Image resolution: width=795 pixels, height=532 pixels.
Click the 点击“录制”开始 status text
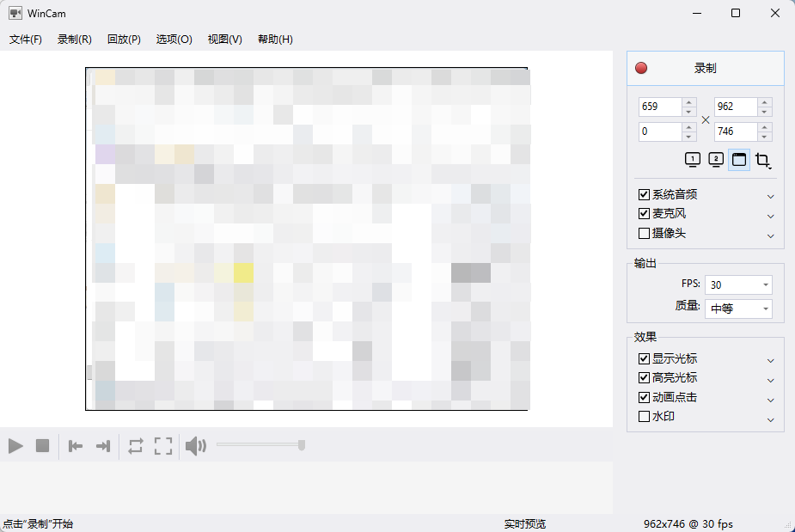(38, 524)
